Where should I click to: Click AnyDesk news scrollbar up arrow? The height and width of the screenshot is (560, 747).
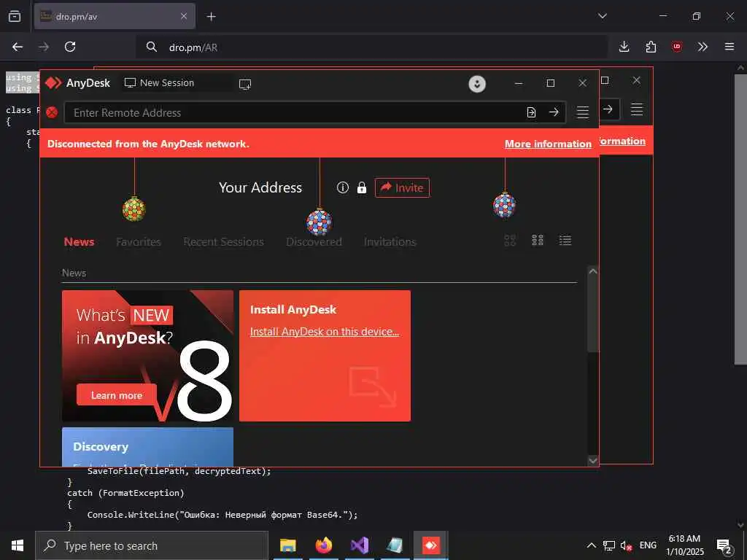(x=592, y=271)
